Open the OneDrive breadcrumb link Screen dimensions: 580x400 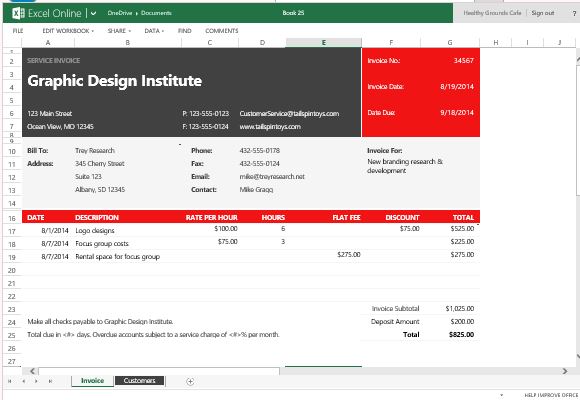point(120,13)
